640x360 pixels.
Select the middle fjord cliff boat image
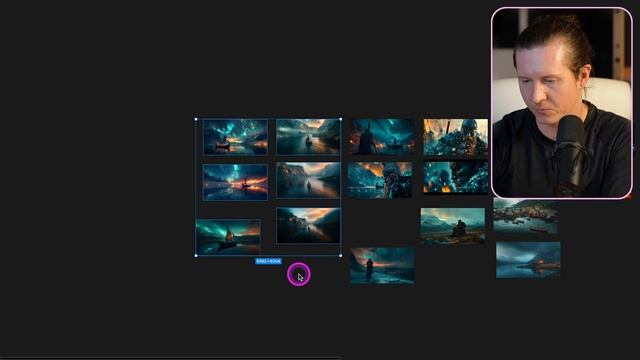(308, 180)
